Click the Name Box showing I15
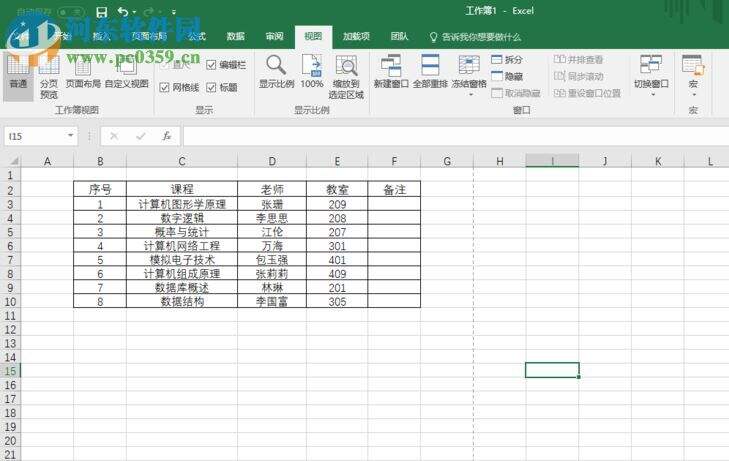729x461 pixels. click(35, 136)
